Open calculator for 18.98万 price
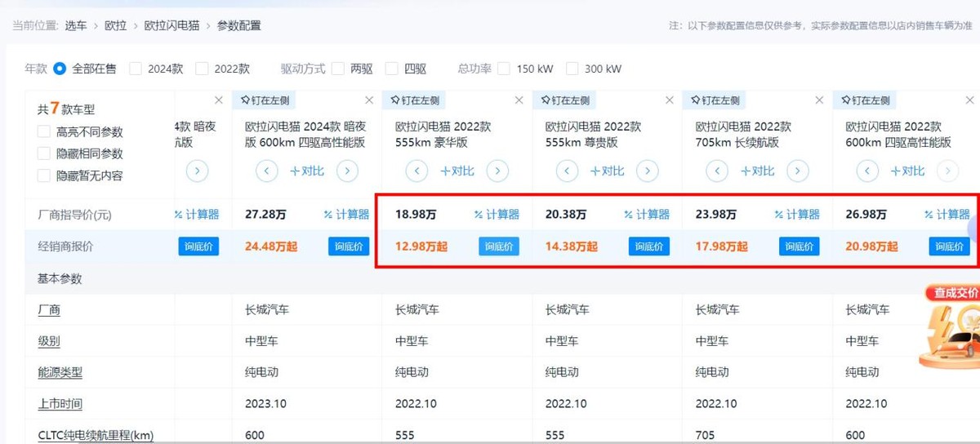This screenshot has height=444, width=980. (497, 215)
